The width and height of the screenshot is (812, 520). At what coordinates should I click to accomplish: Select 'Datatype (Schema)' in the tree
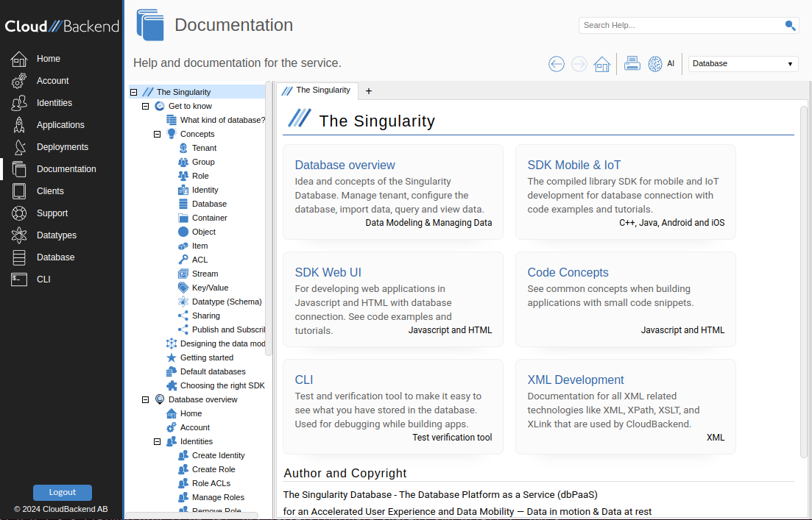tap(227, 302)
